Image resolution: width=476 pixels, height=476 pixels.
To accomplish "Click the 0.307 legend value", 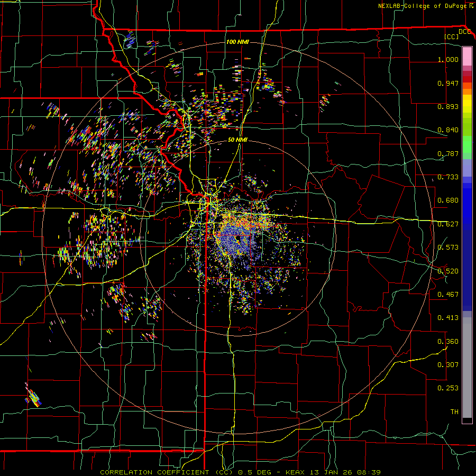I will [448, 365].
